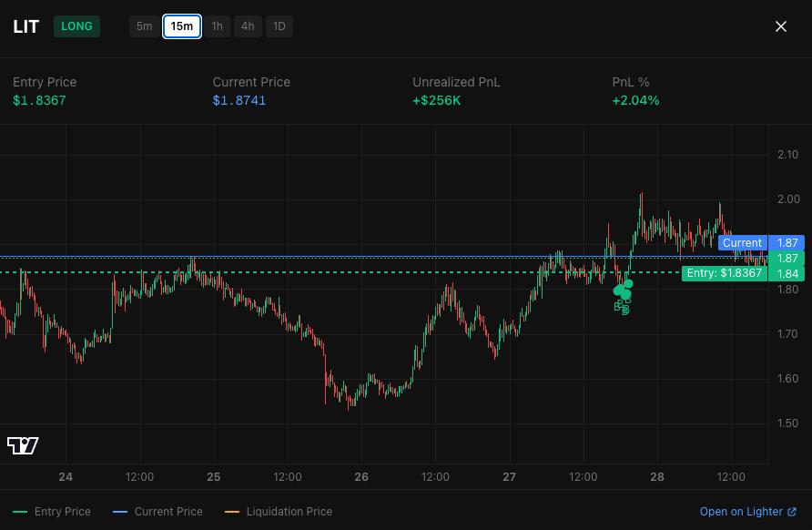Click the external link icon beside Open on Lighter
This screenshot has width=812, height=530.
[791, 512]
